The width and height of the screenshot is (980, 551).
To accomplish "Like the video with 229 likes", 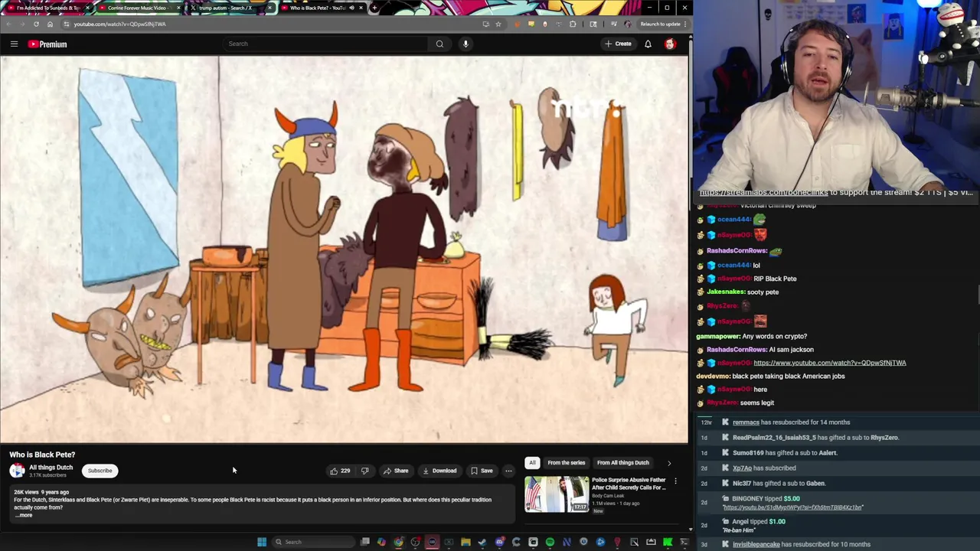I will pos(340,471).
